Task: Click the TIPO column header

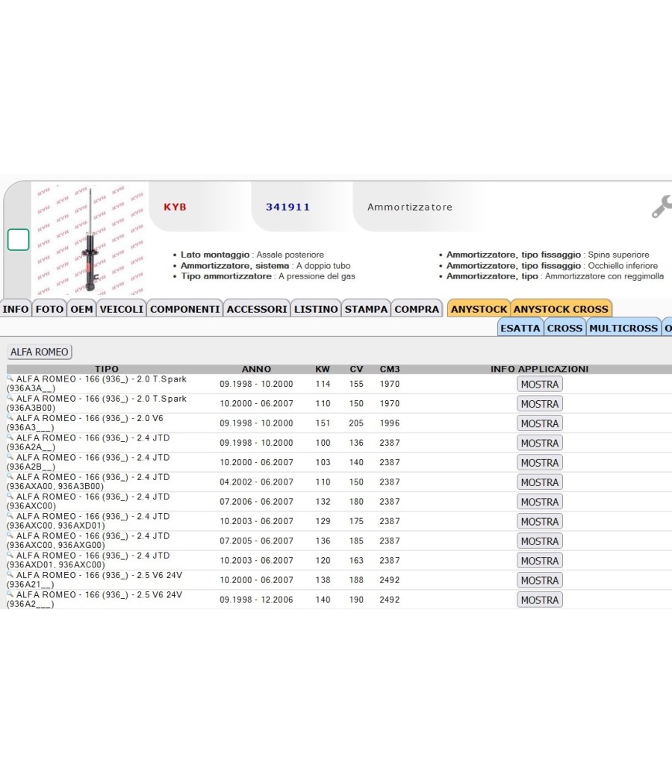Action: point(107,369)
